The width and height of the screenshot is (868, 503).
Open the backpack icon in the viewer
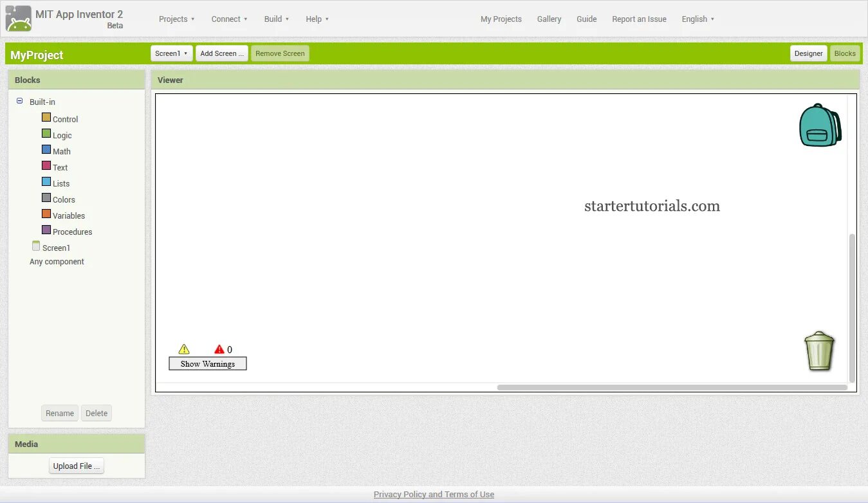click(x=820, y=125)
